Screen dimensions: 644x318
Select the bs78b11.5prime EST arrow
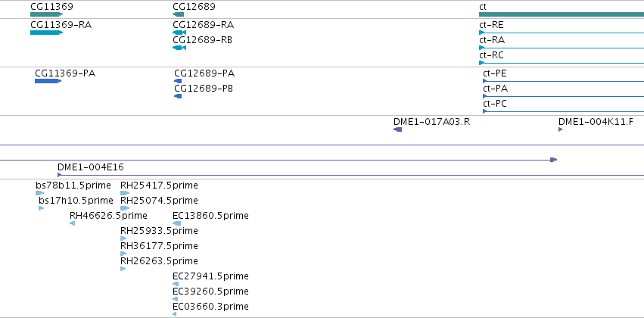point(40,193)
